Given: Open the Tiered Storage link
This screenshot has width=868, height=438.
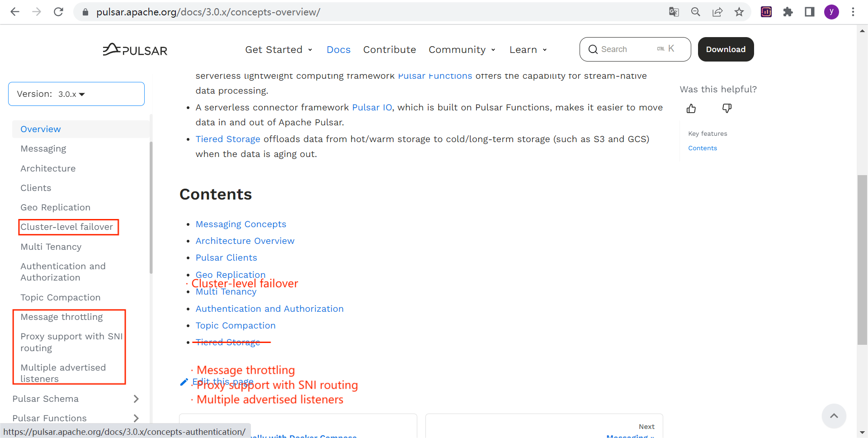Looking at the screenshot, I should click(227, 139).
